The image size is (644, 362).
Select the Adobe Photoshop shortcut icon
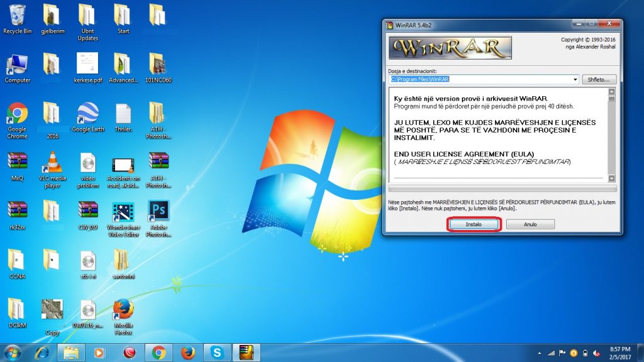(x=158, y=219)
